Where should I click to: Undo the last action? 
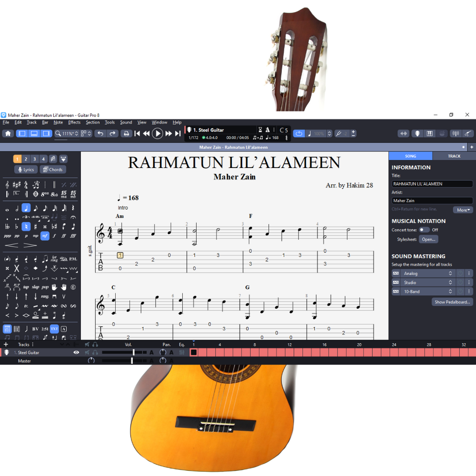pos(100,134)
